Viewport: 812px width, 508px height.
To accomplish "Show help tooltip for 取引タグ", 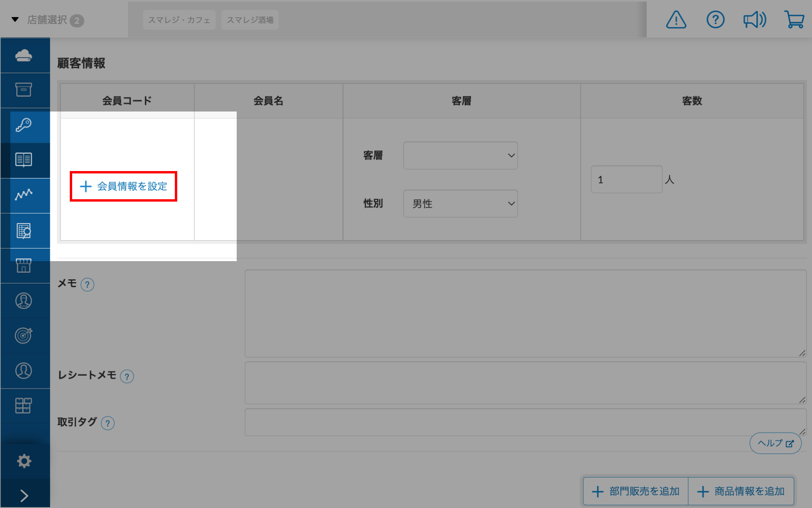I will point(107,423).
